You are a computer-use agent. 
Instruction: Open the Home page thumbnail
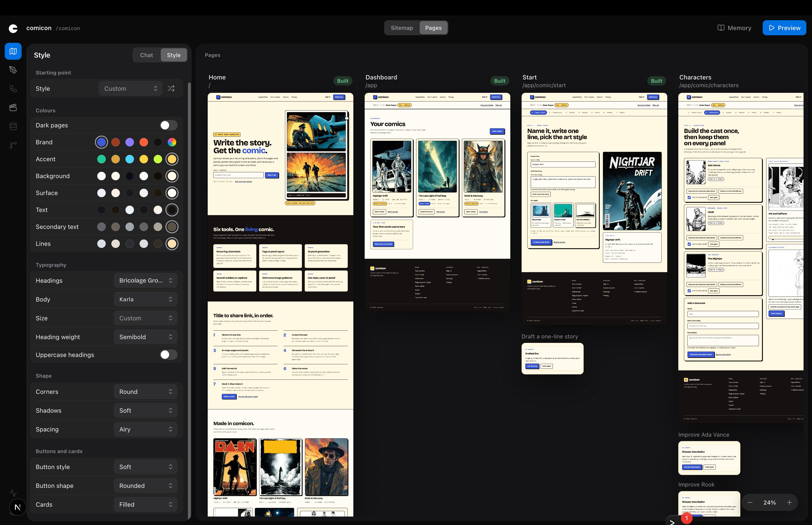281,304
